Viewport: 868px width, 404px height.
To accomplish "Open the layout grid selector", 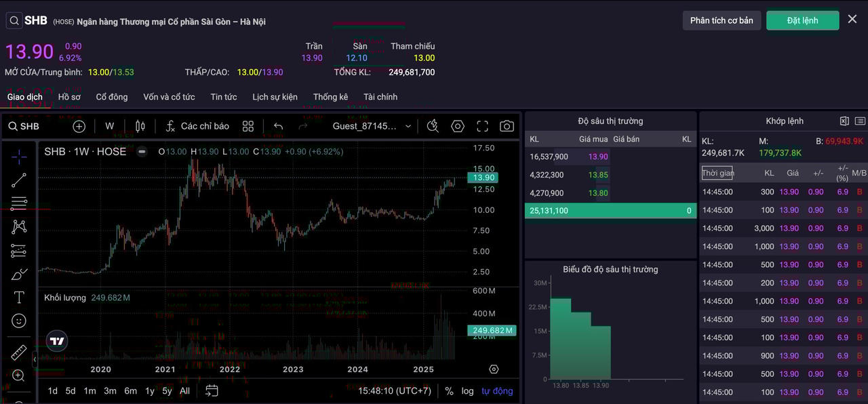I will (x=248, y=126).
